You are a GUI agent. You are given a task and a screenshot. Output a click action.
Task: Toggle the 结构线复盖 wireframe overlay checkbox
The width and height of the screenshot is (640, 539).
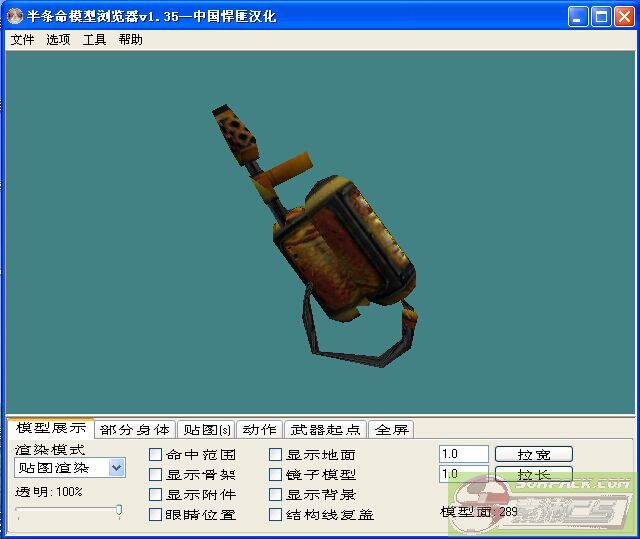click(276, 515)
